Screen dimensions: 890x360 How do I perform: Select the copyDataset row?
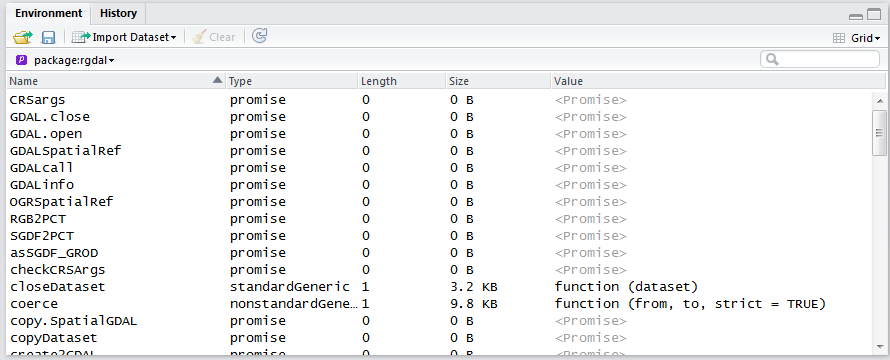coord(439,338)
